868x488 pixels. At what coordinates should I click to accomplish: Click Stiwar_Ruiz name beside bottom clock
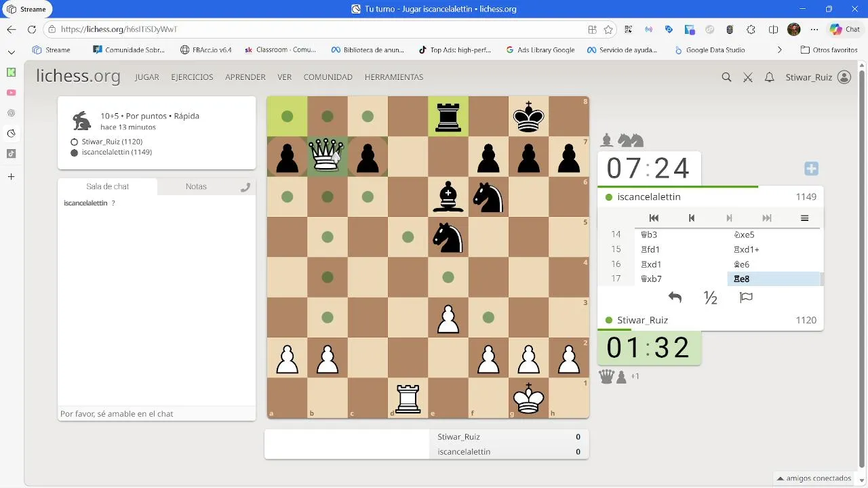coord(642,320)
